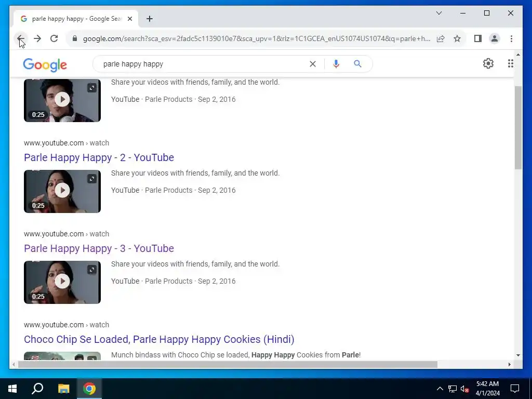This screenshot has width=532, height=399.
Task: Click the Chrome icon in the taskbar
Action: pyautogui.click(x=89, y=389)
